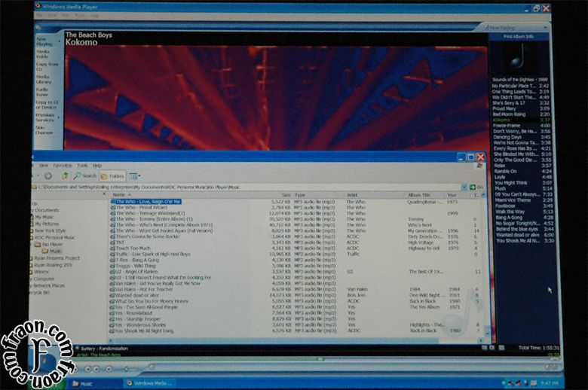Play Proud Mary in the playlist
This screenshot has height=390, width=588.
pos(520,108)
